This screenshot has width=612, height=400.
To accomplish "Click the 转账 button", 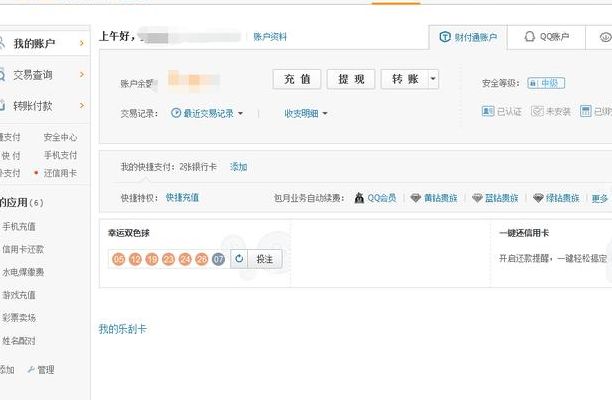I will tap(405, 79).
